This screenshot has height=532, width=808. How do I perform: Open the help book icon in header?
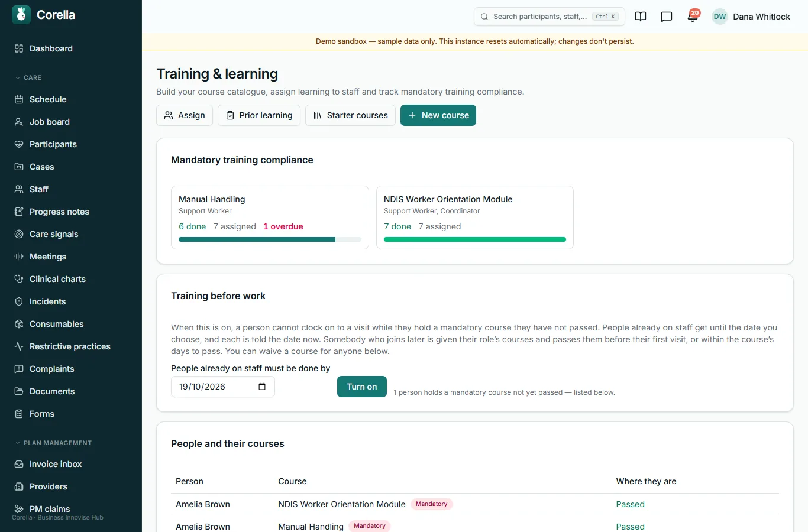[x=641, y=17]
